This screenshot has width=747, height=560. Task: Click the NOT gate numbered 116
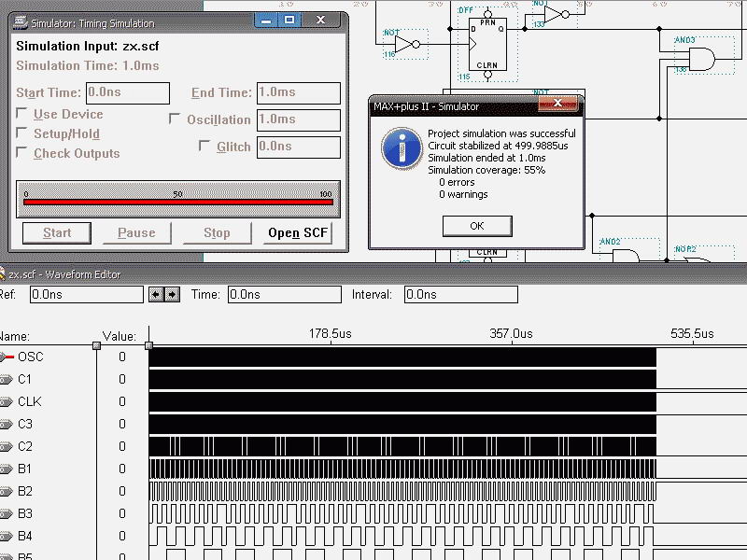tap(406, 44)
